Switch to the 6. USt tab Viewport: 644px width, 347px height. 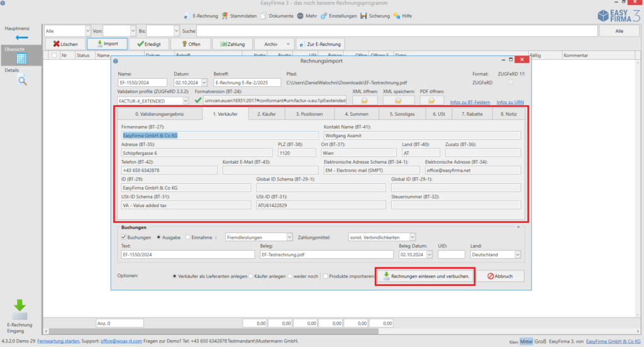[438, 114]
